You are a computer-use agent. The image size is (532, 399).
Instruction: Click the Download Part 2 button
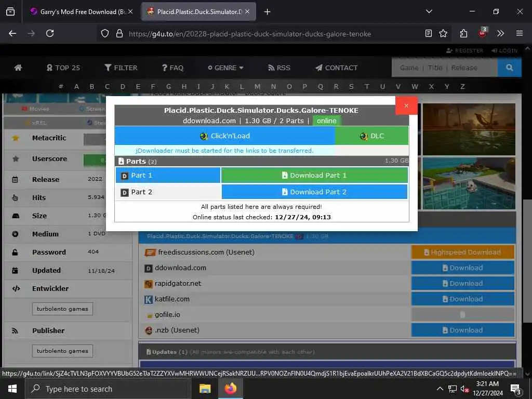(314, 192)
